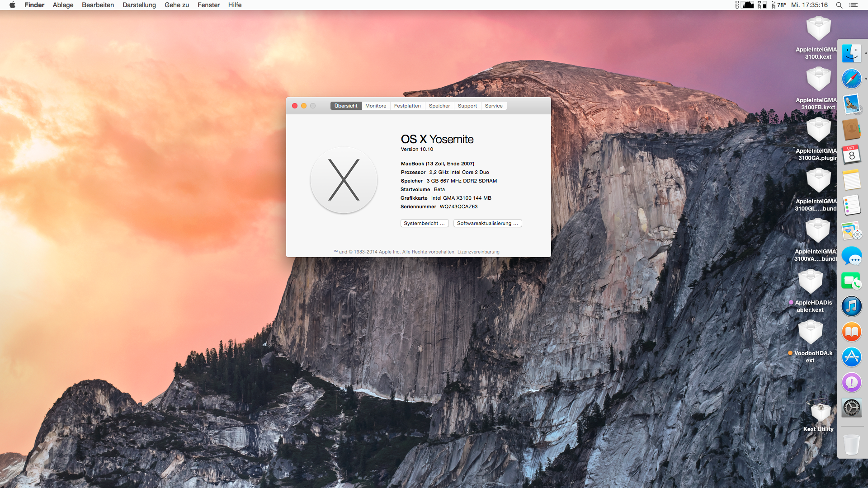Select the Speicher tab

439,106
